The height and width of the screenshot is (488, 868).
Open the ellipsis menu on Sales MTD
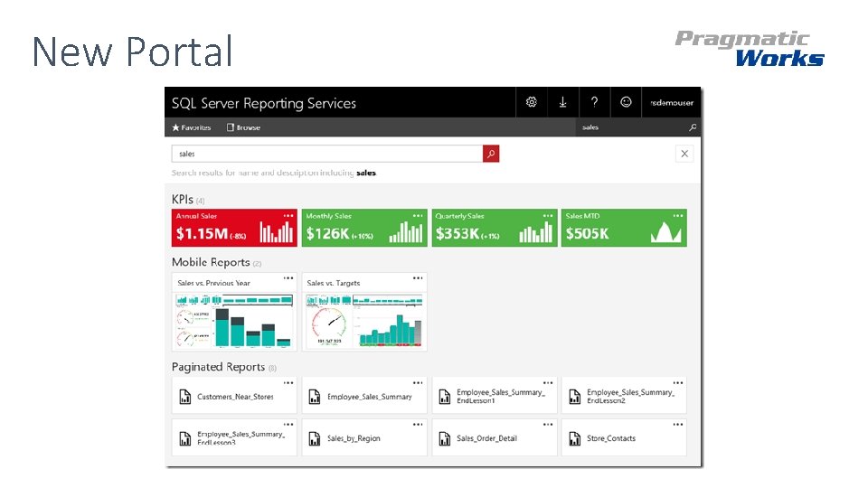click(678, 216)
